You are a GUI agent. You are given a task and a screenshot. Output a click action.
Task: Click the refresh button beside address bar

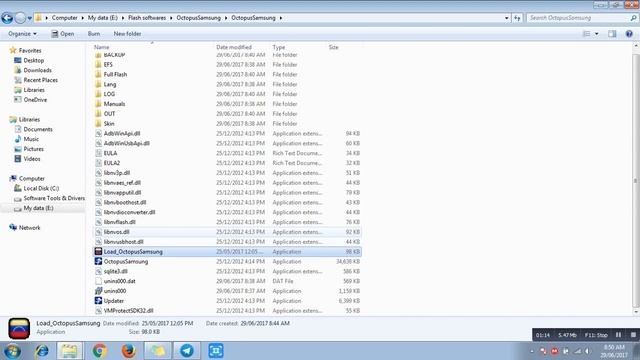[x=517, y=18]
